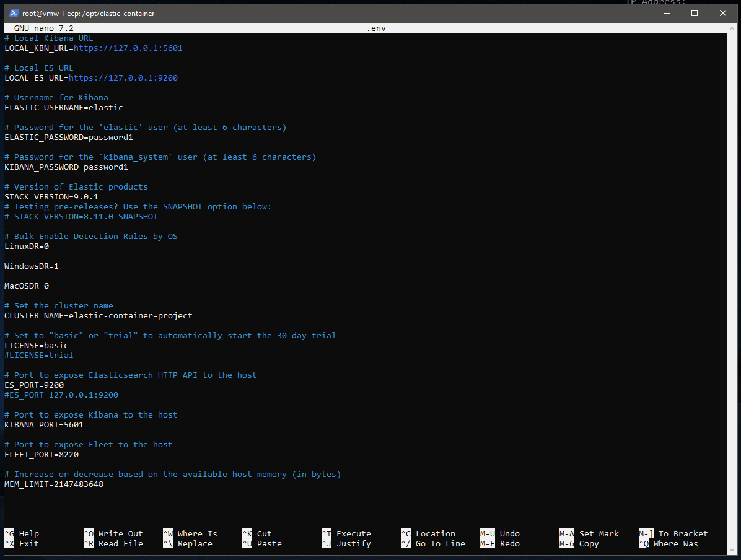Click the Kibana URL https://127.0.0.1:5601
Screen dimensions: 741x560
(128, 48)
